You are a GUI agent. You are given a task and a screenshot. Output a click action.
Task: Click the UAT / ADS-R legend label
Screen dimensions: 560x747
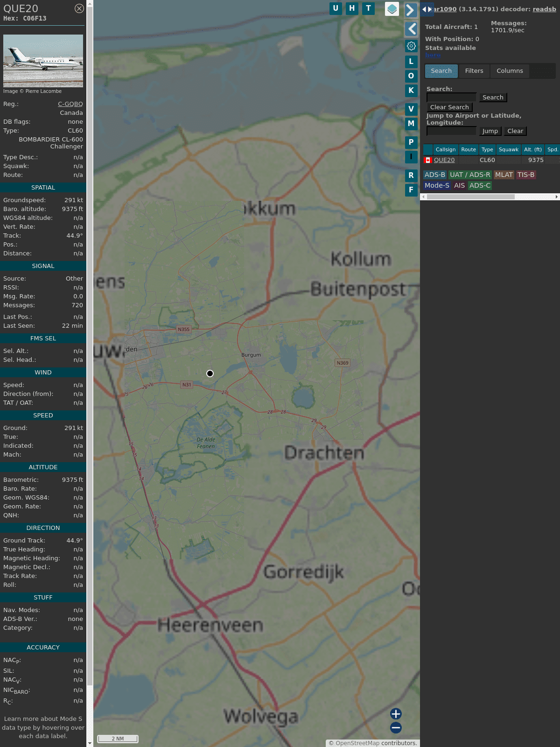click(470, 175)
